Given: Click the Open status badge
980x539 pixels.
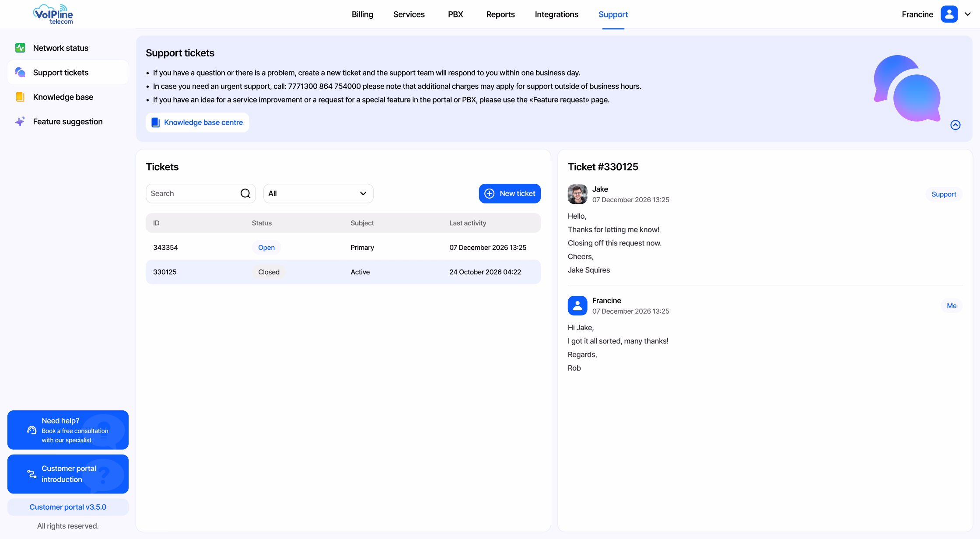Looking at the screenshot, I should point(266,248).
